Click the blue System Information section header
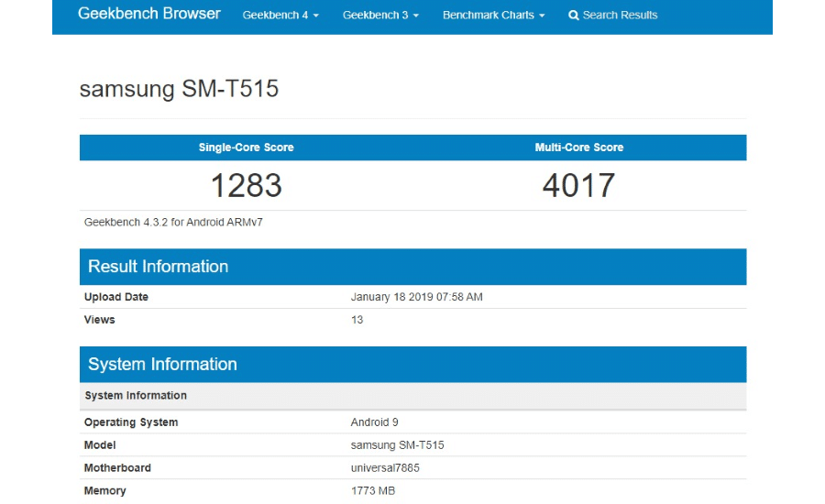Screen dimensions: 825x504 click(x=413, y=365)
